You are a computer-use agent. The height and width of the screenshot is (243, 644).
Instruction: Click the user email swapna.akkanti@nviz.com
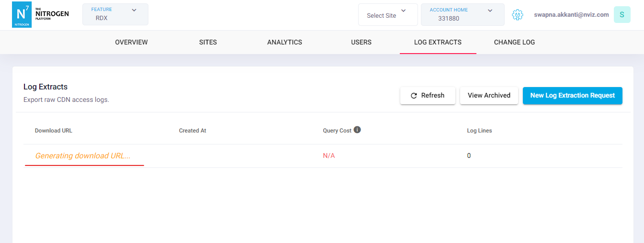pos(571,15)
